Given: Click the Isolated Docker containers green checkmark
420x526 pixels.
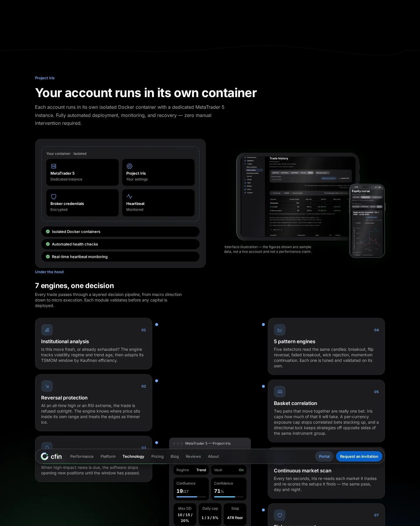Looking at the screenshot, I should pos(48,232).
